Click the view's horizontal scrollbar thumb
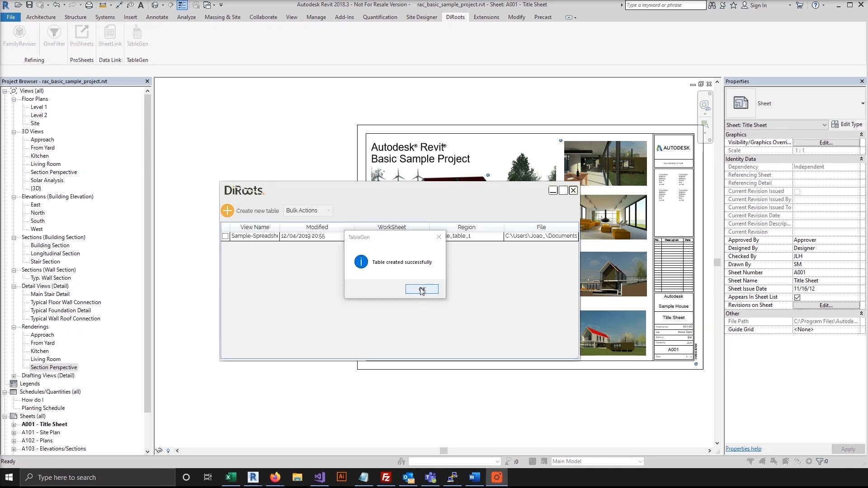 443,451
